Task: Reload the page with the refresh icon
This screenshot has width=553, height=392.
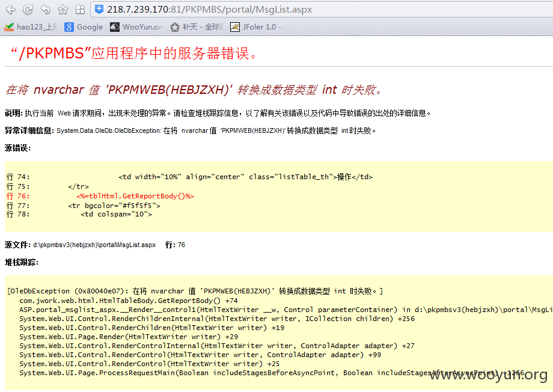Action: tap(28, 10)
